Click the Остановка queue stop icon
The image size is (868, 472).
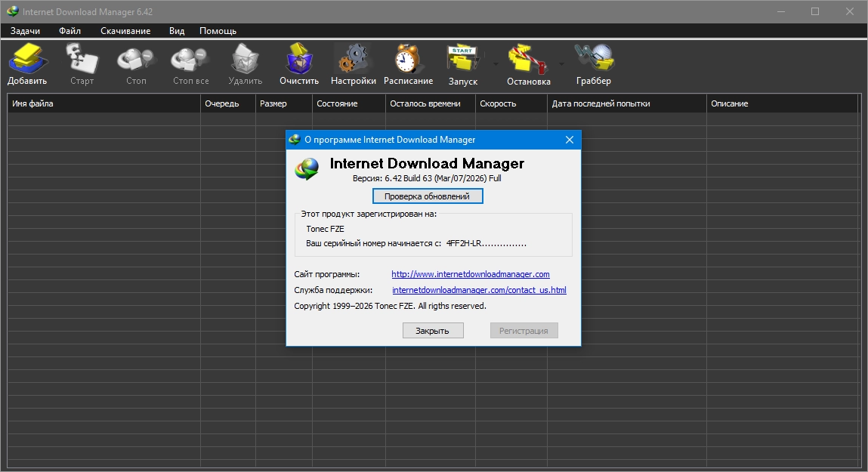(528, 64)
